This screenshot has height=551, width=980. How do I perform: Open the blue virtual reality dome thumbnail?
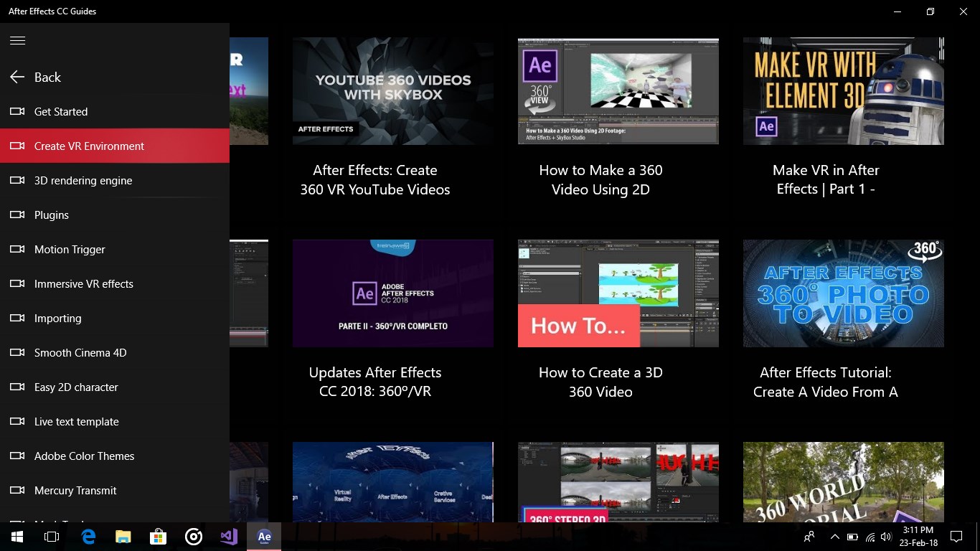coord(393,482)
